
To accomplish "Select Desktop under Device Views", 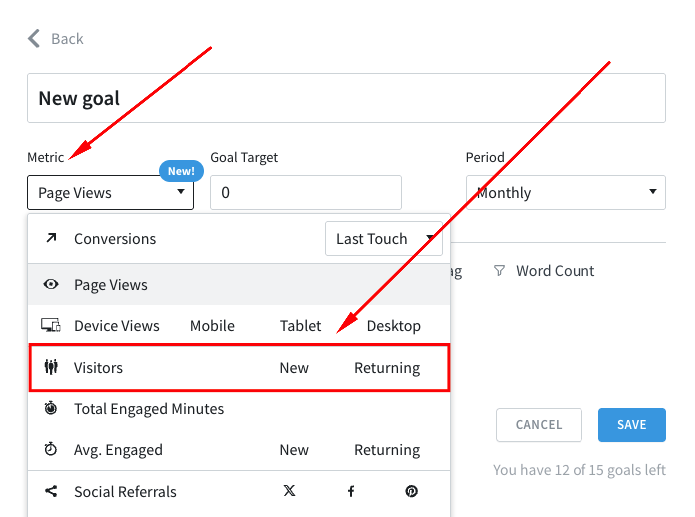I will coord(393,326).
